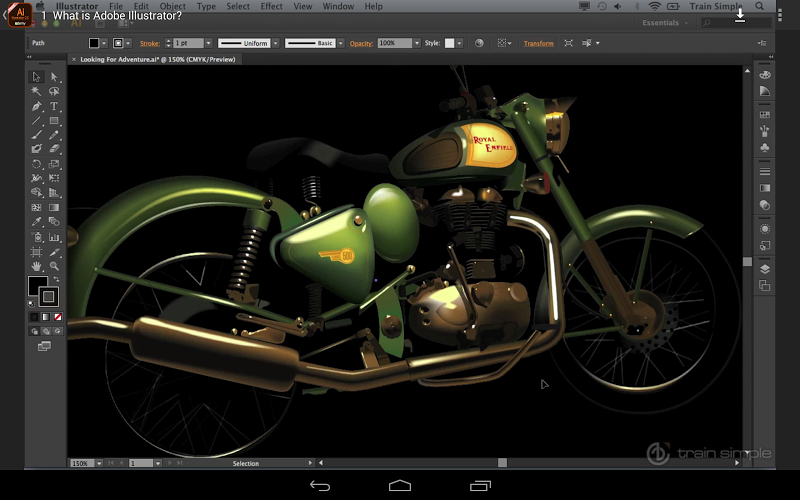Select the Type tool

[x=54, y=106]
